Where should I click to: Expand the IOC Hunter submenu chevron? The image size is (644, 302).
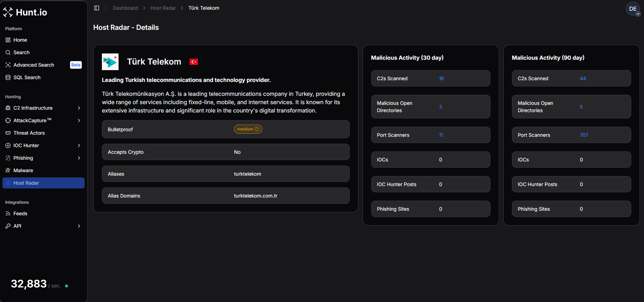[x=79, y=145]
